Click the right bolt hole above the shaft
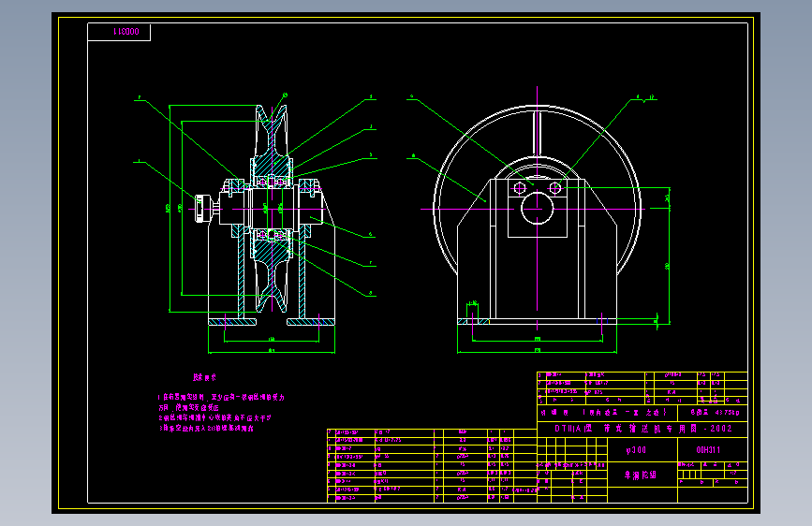 554,188
